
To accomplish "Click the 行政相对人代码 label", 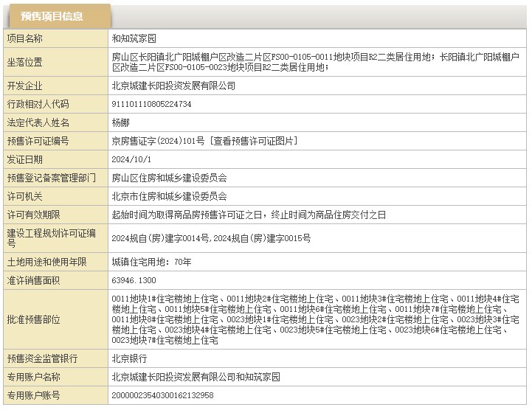I will (x=38, y=104).
